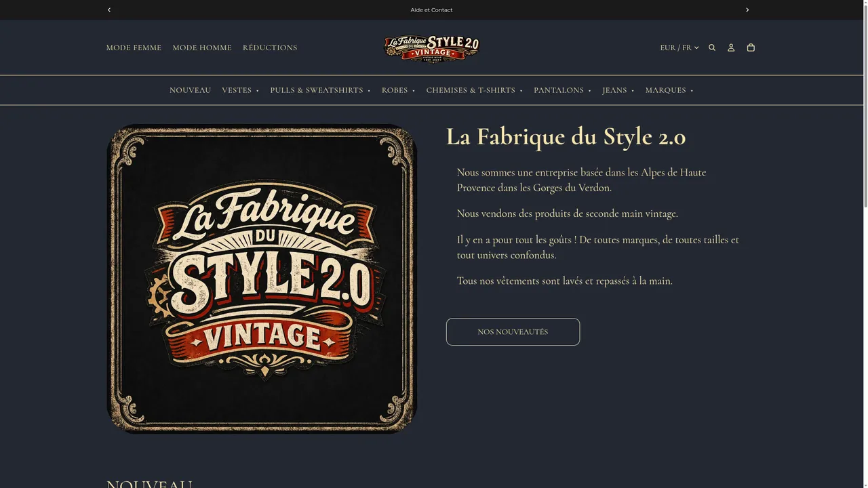Image resolution: width=868 pixels, height=488 pixels.
Task: Expand the Jeans menu
Action: coord(618,90)
